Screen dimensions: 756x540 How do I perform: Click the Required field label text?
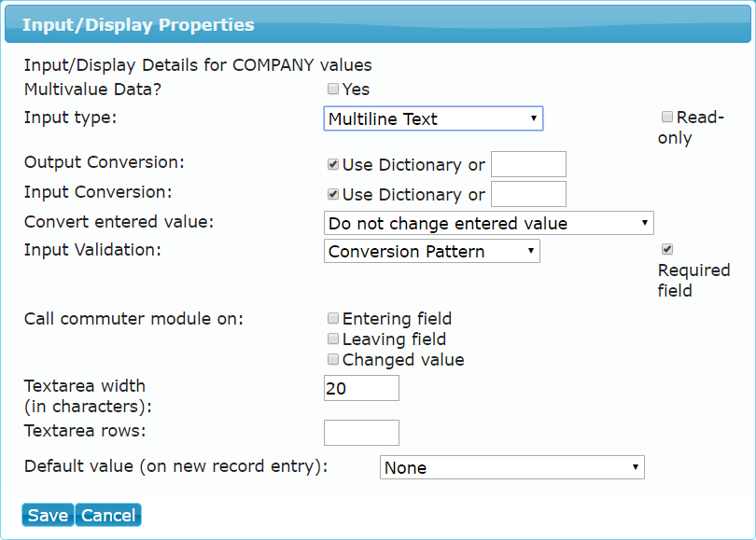[693, 281]
